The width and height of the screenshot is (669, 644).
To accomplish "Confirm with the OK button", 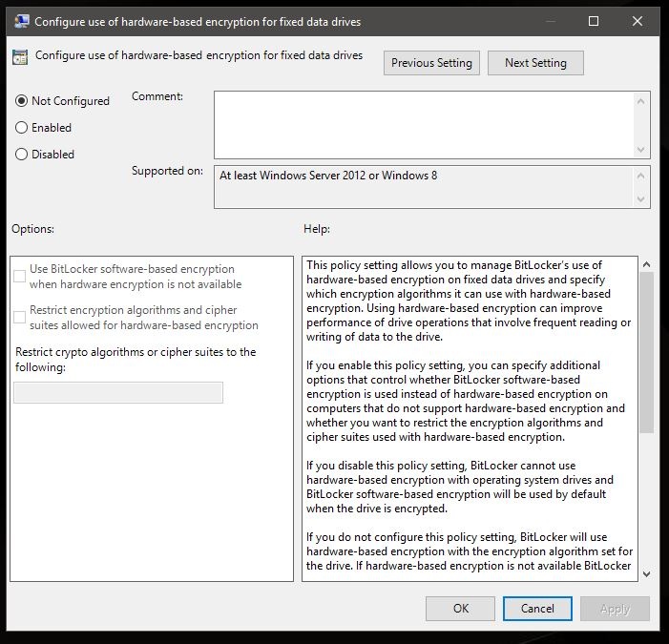I will click(x=460, y=609).
